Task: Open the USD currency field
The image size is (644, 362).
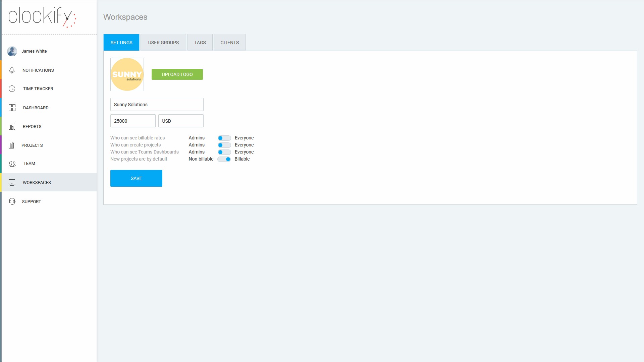Action: point(181,121)
